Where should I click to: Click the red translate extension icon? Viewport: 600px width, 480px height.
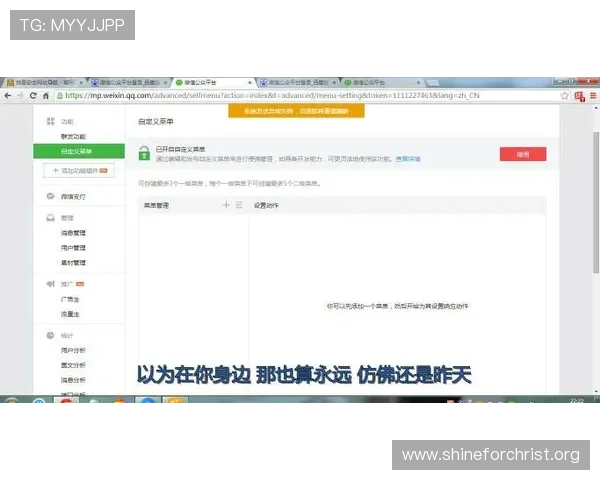point(579,96)
